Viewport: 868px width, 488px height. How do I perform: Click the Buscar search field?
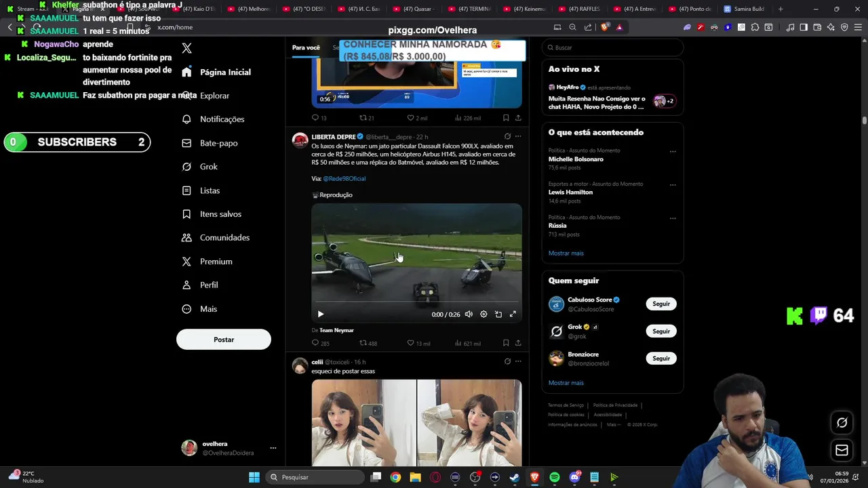click(x=612, y=47)
